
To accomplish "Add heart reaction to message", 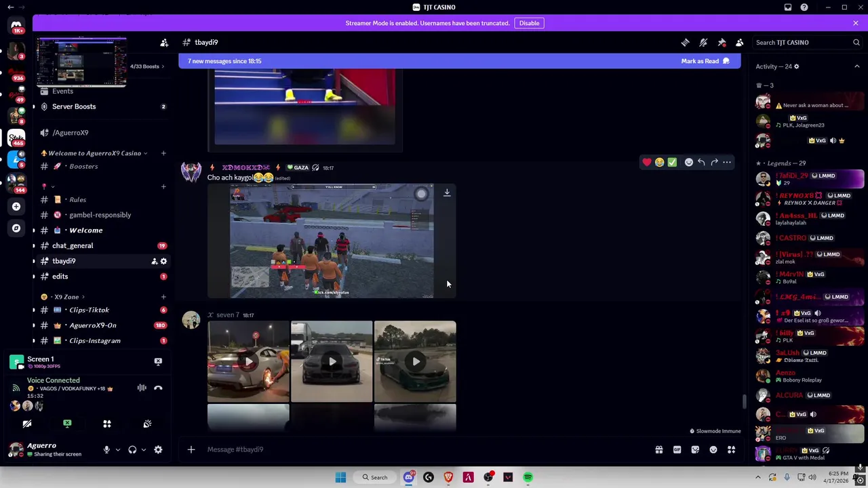I will (647, 162).
